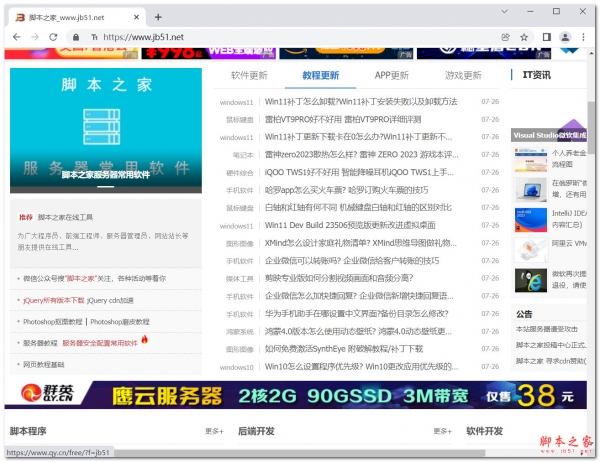Switch to 教程更新 tab
Viewport: 600px width, 462px height.
(320, 75)
